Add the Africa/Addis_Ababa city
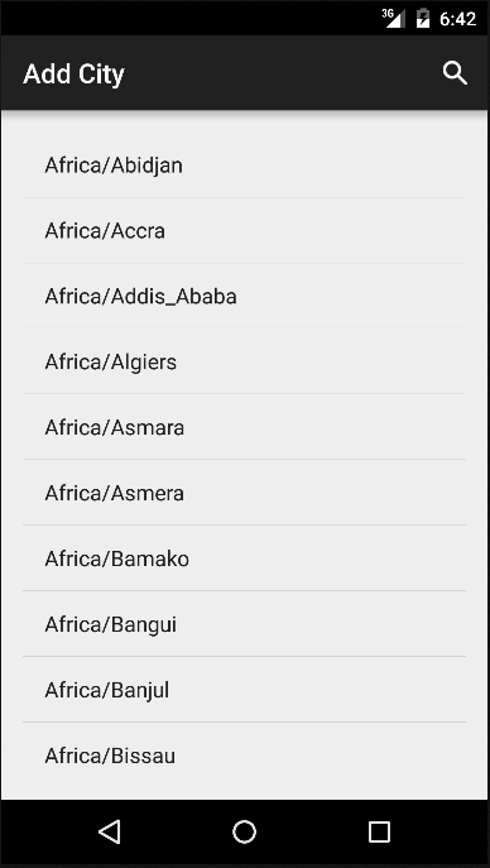The width and height of the screenshot is (490, 868). click(141, 297)
